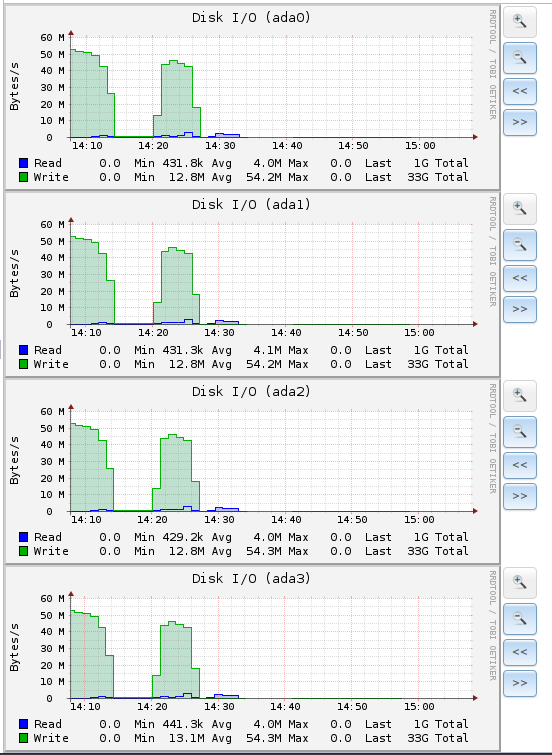Go back in time on ada3 graph

point(520,652)
